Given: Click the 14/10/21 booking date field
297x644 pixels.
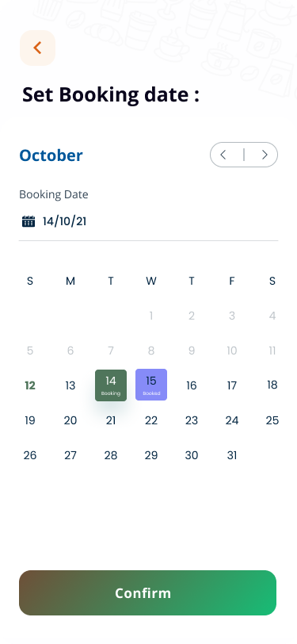Looking at the screenshot, I should (x=149, y=221).
